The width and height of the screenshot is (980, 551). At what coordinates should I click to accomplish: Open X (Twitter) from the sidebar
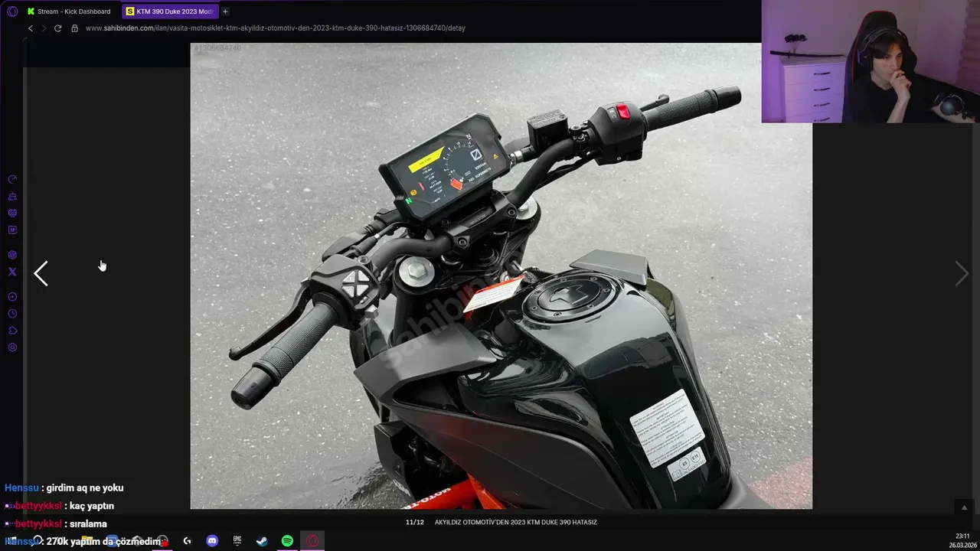point(12,272)
